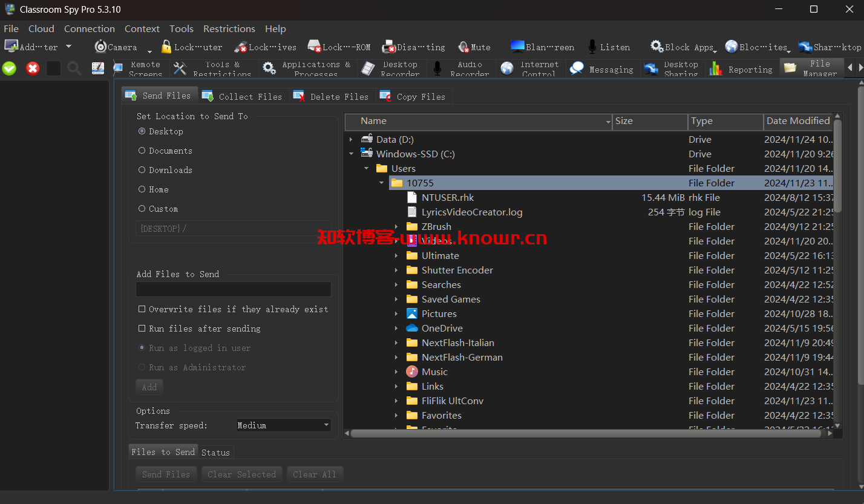Click the Disable printing icon
The height and width of the screenshot is (504, 864).
pyautogui.click(x=389, y=47)
